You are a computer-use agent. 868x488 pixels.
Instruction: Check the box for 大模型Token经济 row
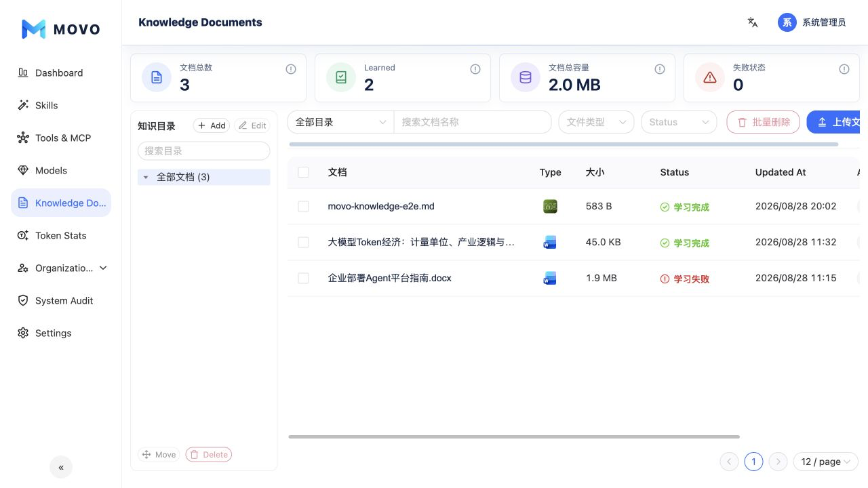point(303,242)
